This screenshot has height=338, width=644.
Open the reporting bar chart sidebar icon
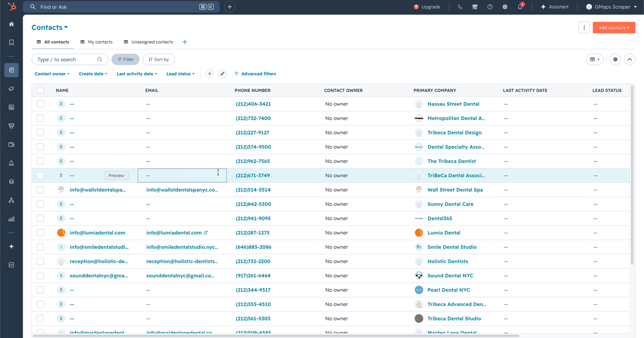point(11,219)
